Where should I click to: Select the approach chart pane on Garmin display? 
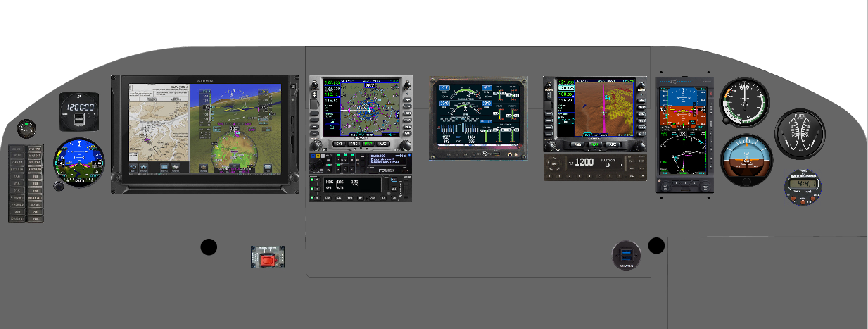tap(159, 123)
